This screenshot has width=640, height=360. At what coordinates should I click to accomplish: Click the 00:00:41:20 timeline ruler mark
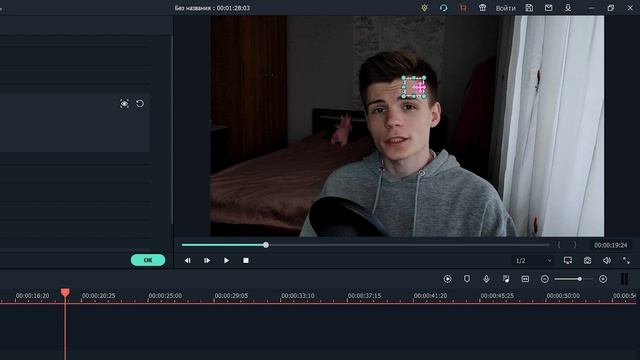[x=430, y=296]
